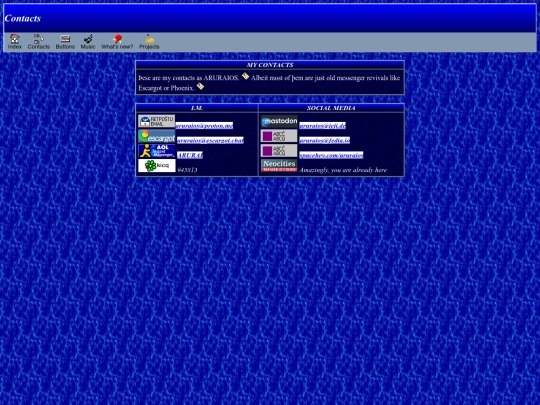
Task: Open the spacehey.com/aruraios link
Action: (x=331, y=155)
